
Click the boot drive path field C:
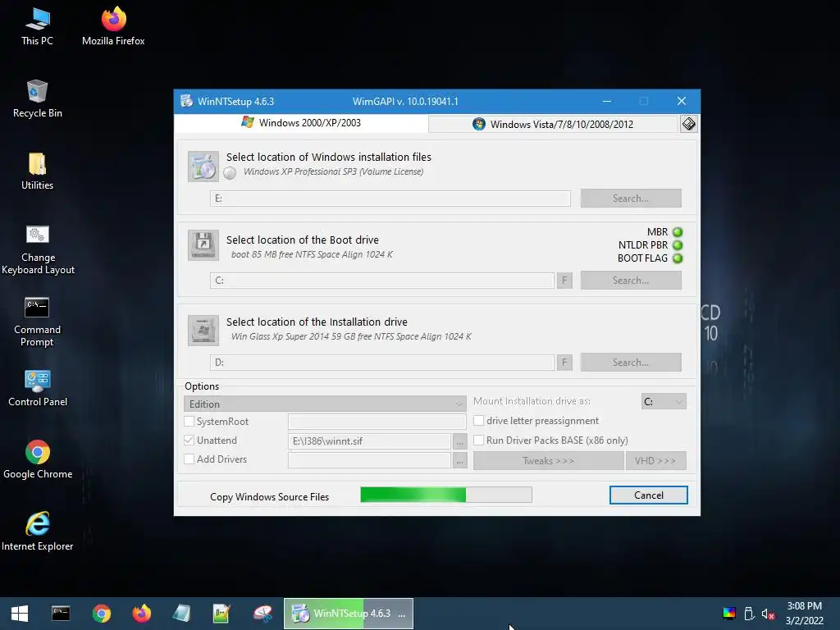point(382,281)
